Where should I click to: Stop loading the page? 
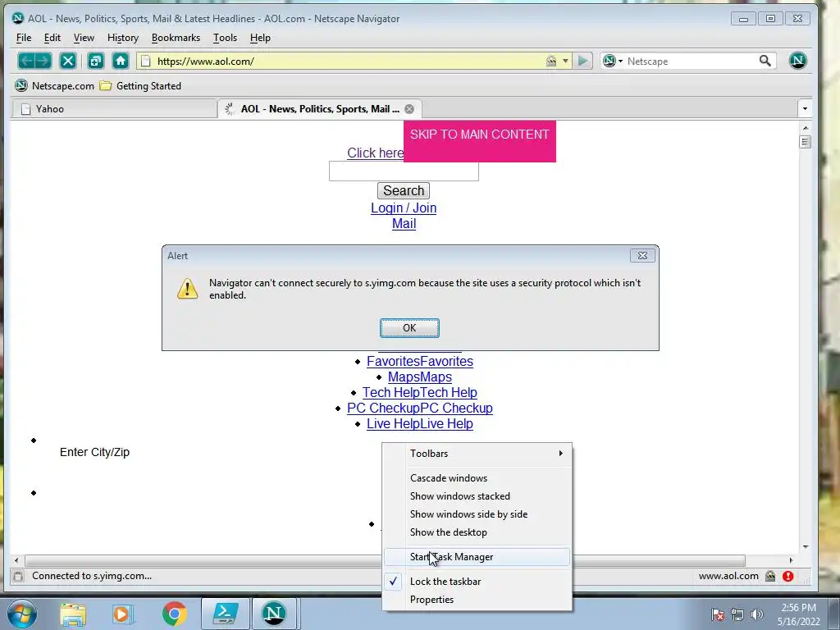[68, 61]
